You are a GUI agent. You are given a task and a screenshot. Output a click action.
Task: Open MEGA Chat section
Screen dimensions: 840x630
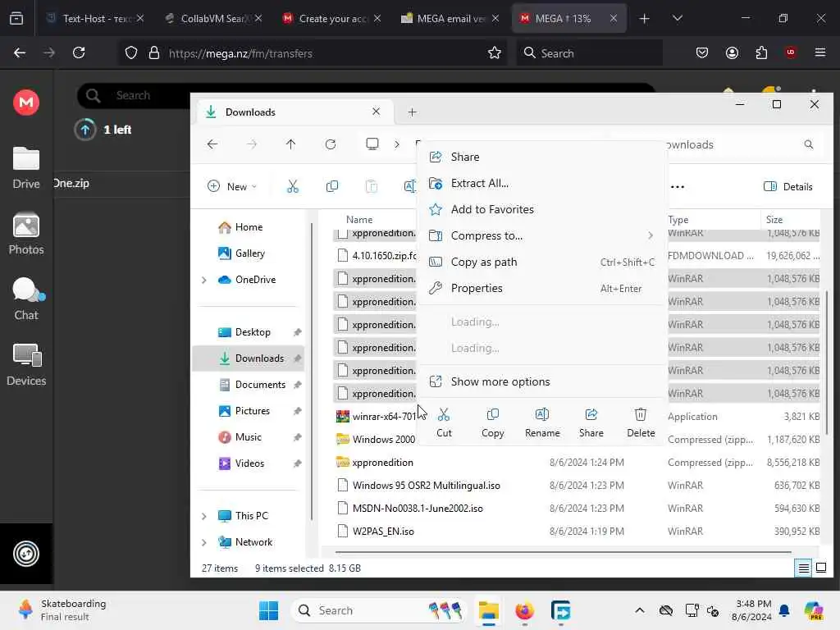tap(25, 299)
